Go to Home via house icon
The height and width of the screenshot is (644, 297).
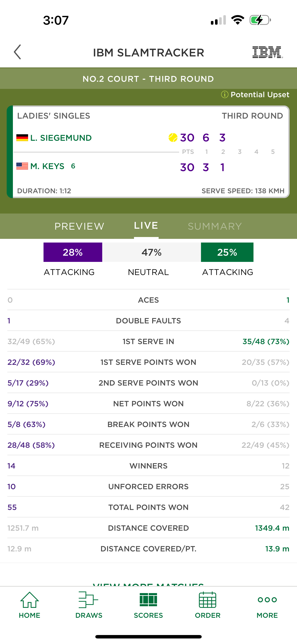[29, 600]
